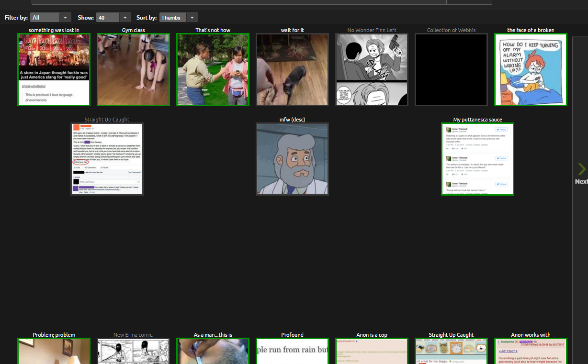Open 'My puttanesca sauce' tweet thumbnail
Viewport: 588px width, 364px height.
point(477,159)
